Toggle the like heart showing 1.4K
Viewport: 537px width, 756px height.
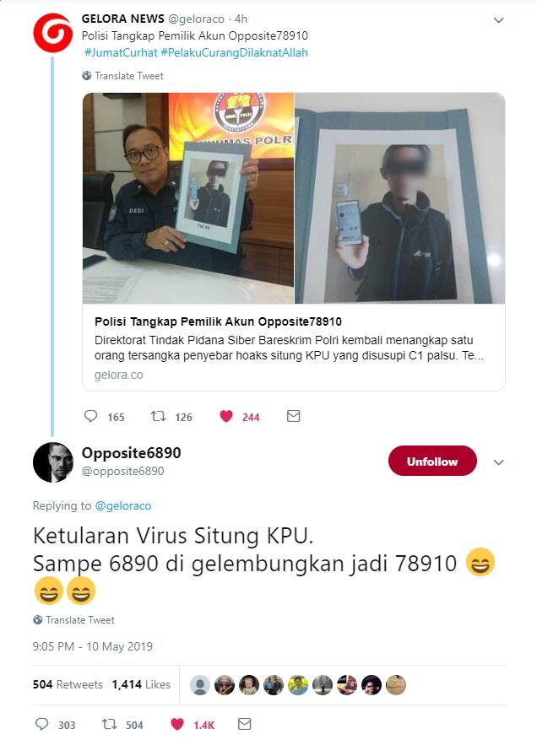[177, 724]
